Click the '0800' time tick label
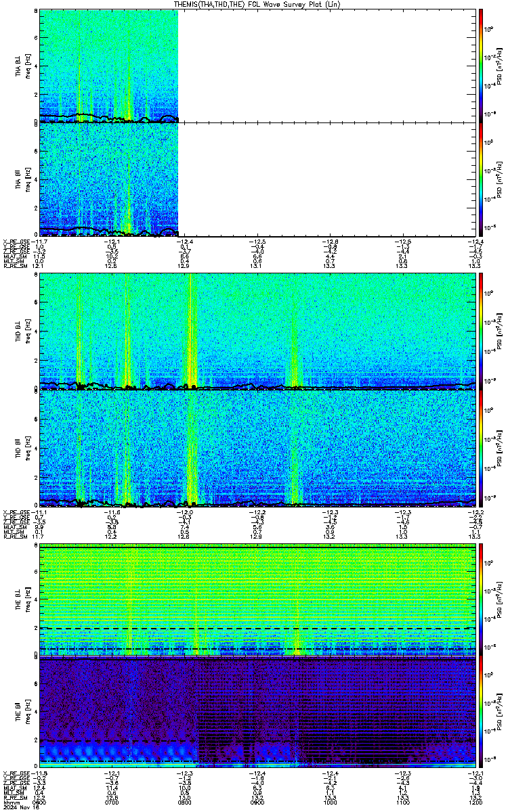 (184, 802)
